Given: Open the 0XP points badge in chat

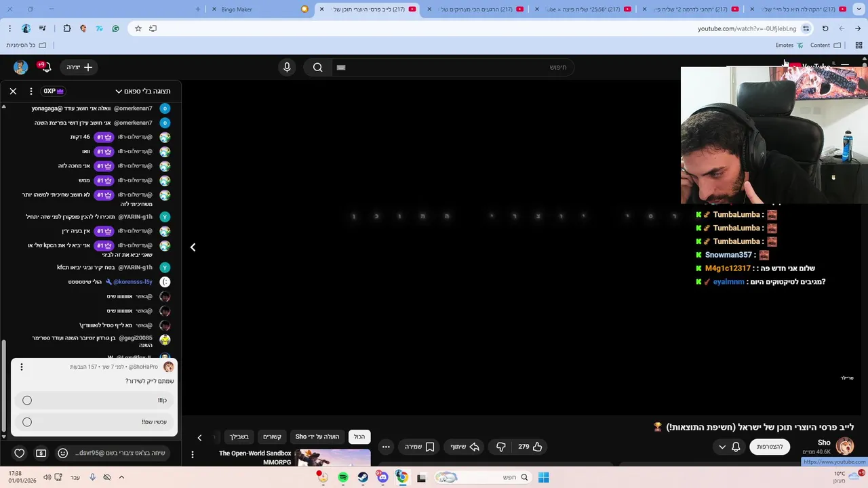Looking at the screenshot, I should (x=54, y=91).
